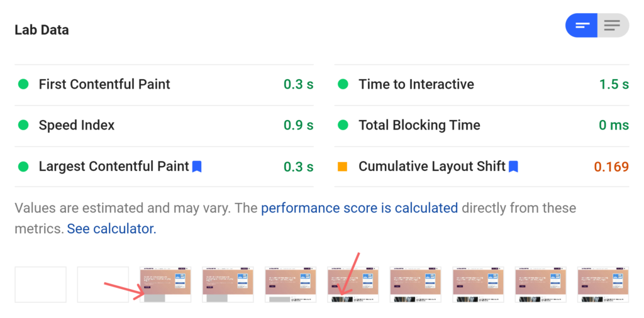Click the green dot beside Speed Index
The width and height of the screenshot is (644, 318).
(x=23, y=125)
